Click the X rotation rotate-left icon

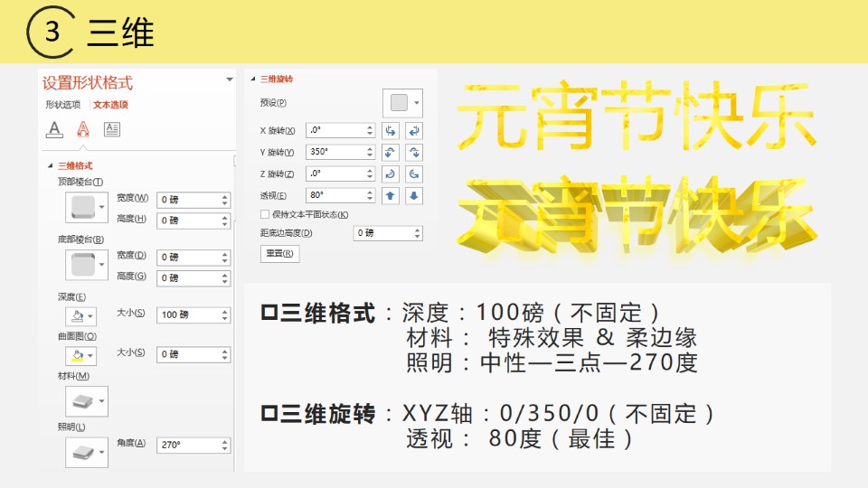[391, 130]
